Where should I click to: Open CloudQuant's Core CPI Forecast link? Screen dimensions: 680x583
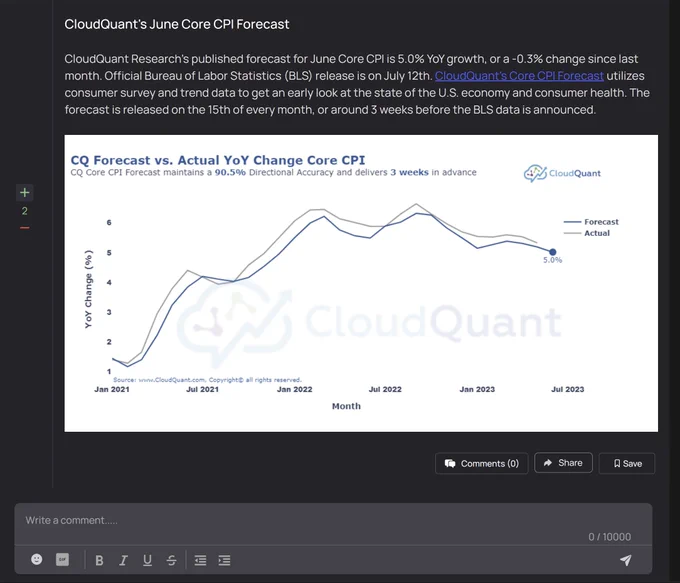pyautogui.click(x=519, y=76)
